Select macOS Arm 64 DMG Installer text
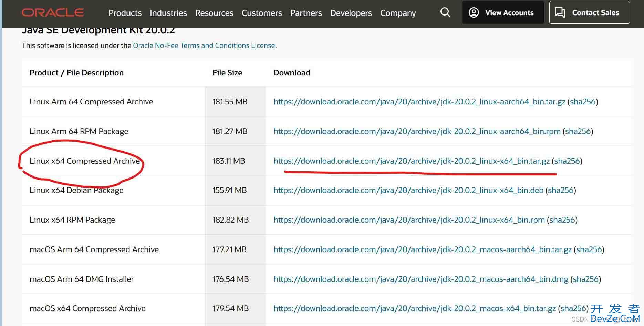The height and width of the screenshot is (326, 644). tap(82, 279)
